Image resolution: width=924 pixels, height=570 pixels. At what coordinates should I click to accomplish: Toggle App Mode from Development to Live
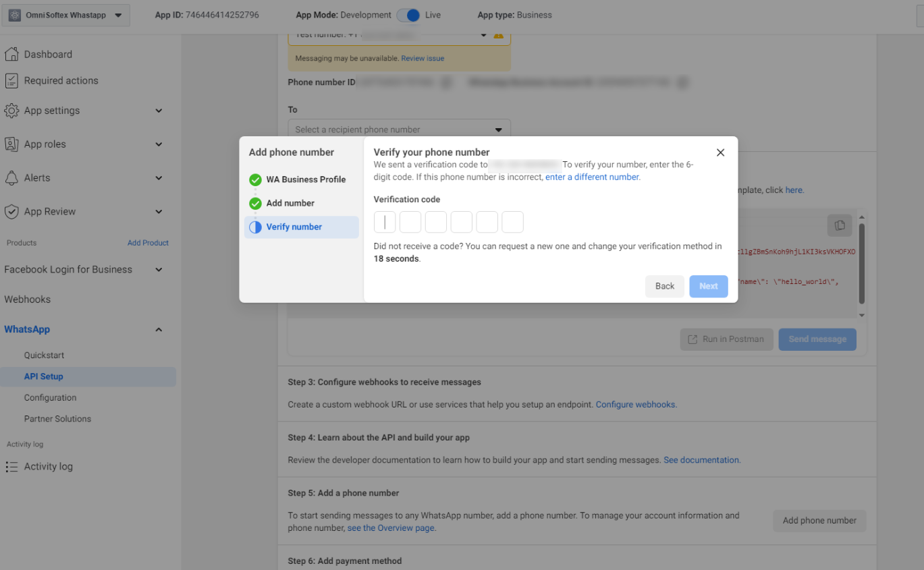point(408,15)
